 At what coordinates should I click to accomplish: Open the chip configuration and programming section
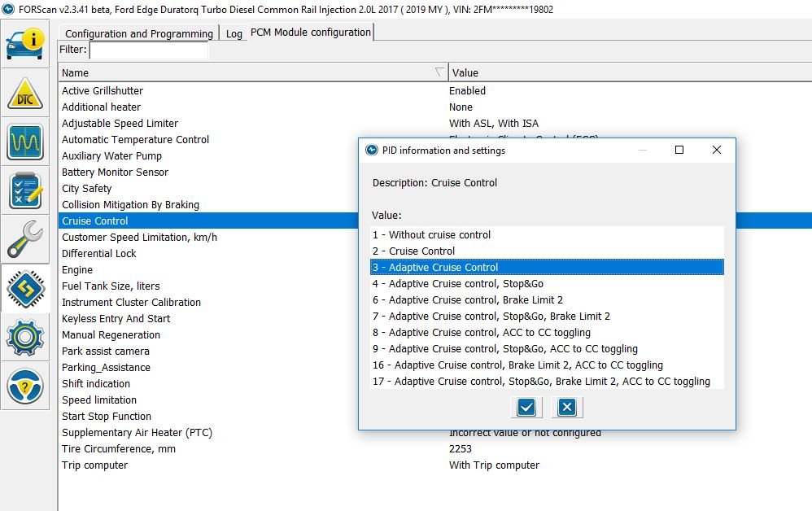pyautogui.click(x=26, y=287)
